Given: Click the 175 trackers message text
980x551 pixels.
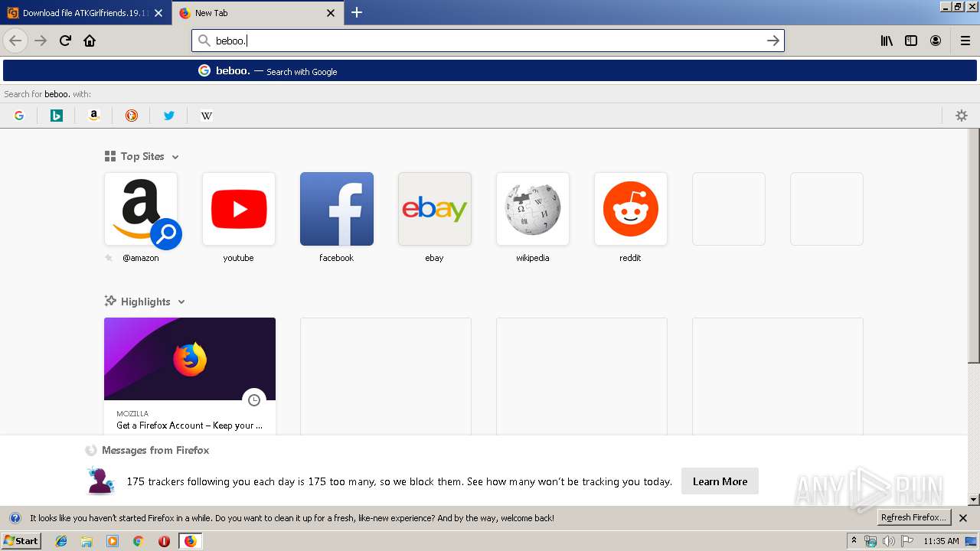Looking at the screenshot, I should [399, 482].
